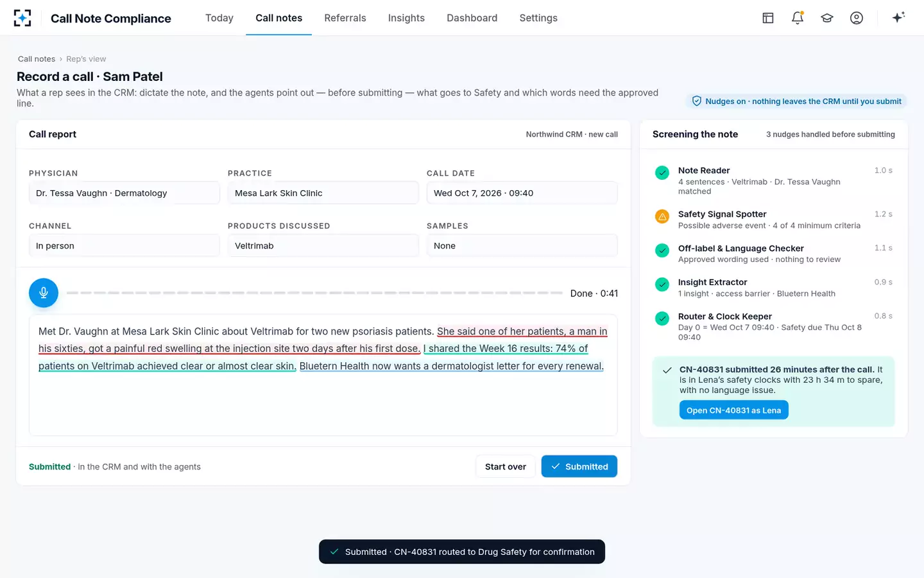
Task: Click the Start over button
Action: 506,467
